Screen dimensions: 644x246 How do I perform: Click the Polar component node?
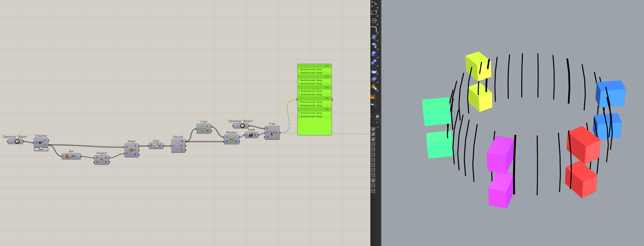pos(131,150)
